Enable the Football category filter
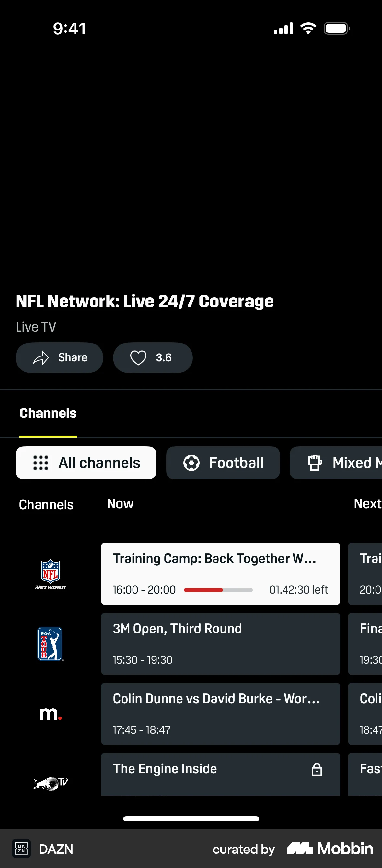This screenshot has height=868, width=382. 223,463
